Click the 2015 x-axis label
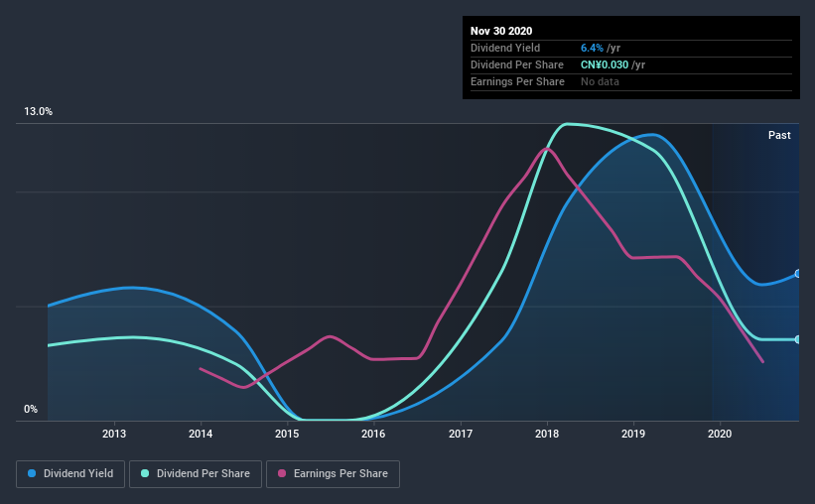This screenshot has height=504, width=815. point(287,434)
